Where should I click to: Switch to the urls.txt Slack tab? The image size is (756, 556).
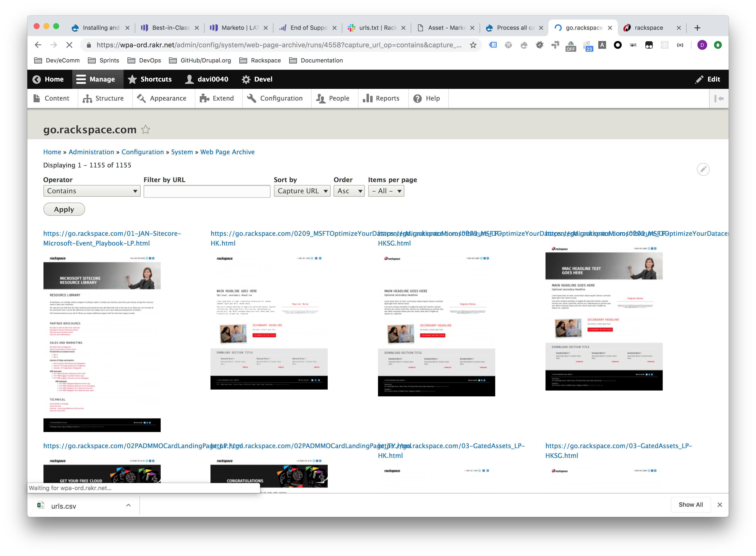377,28
